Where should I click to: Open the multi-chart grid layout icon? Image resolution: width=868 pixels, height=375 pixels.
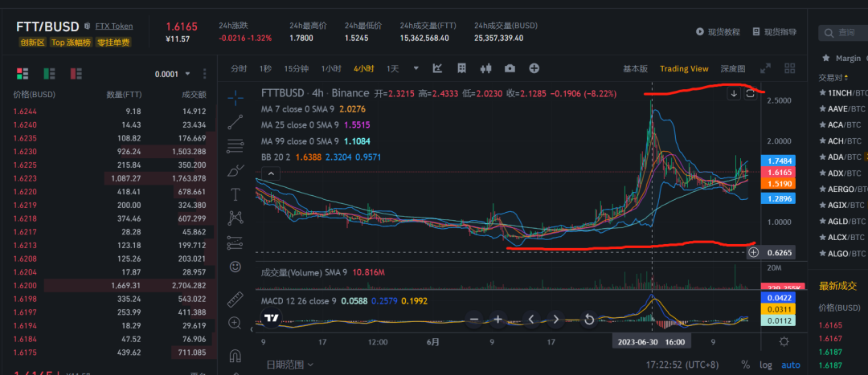(790, 68)
